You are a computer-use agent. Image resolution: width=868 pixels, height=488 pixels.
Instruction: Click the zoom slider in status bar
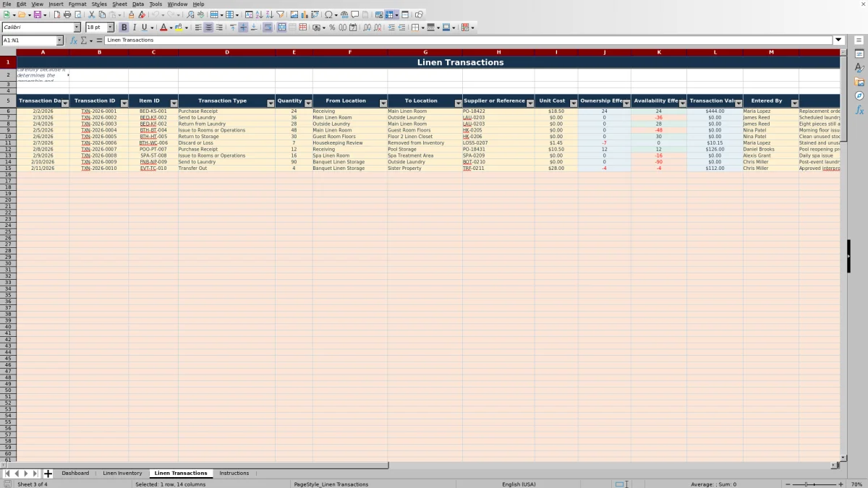[x=814, y=484]
